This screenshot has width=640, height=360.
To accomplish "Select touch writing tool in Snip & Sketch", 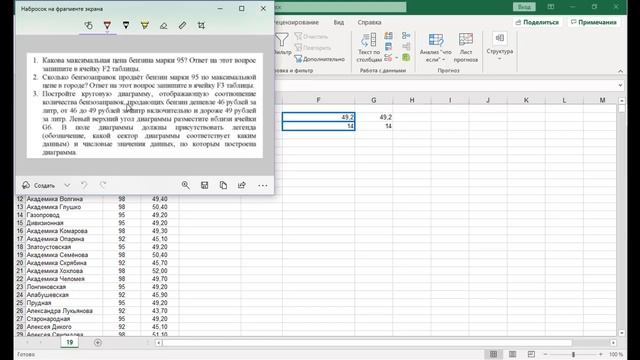I will click(x=88, y=25).
